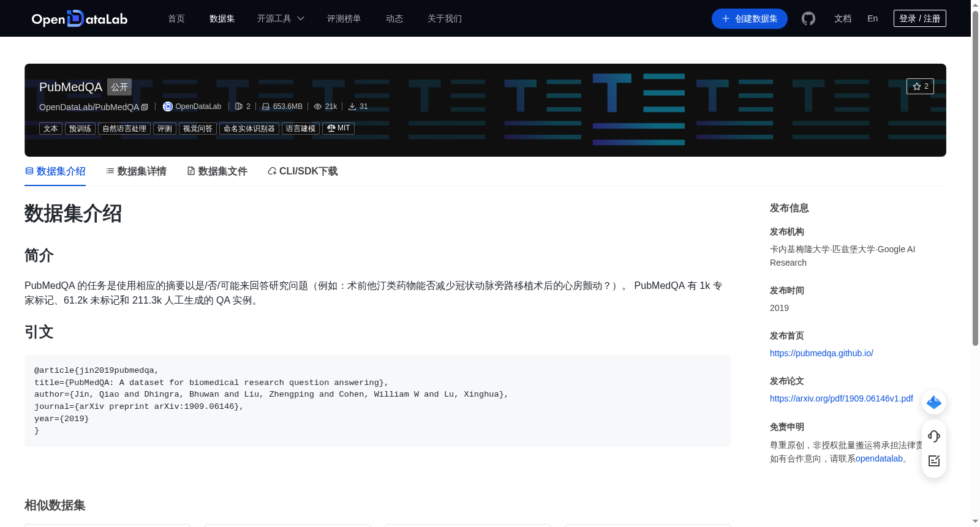Viewport: 980px width, 527px height.
Task: Click the storage size icon 653.6MB
Action: (266, 107)
